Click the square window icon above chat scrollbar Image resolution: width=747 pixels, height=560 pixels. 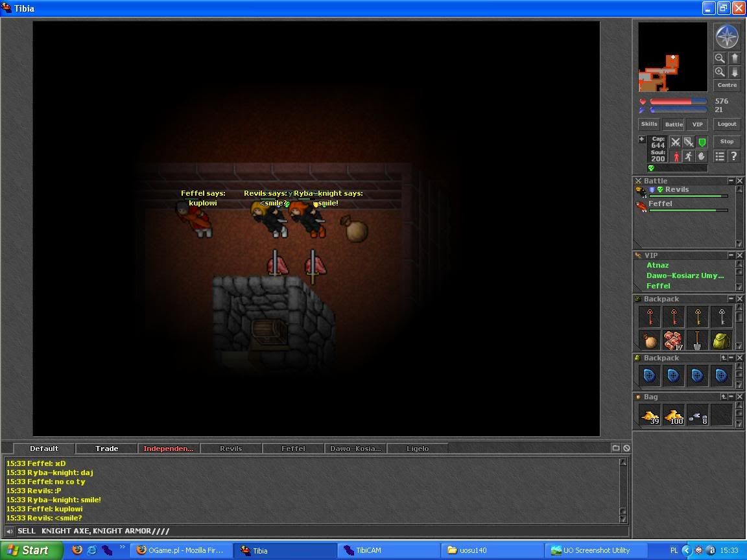[x=615, y=448]
